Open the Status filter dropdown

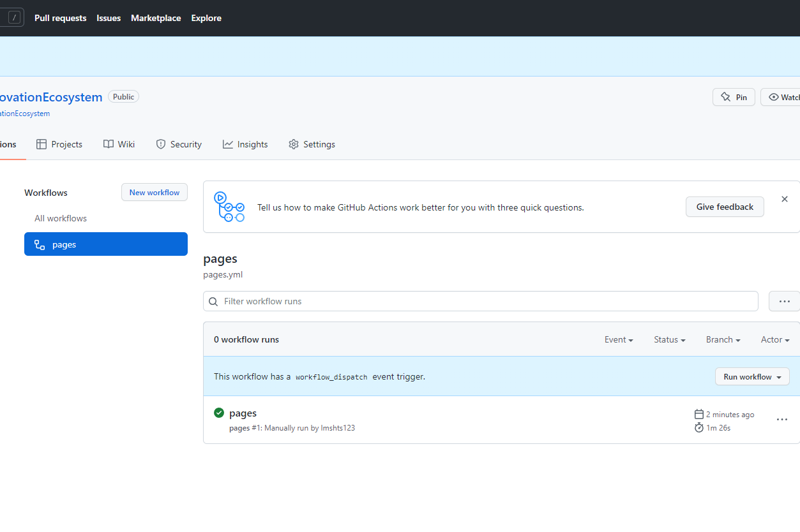click(669, 339)
